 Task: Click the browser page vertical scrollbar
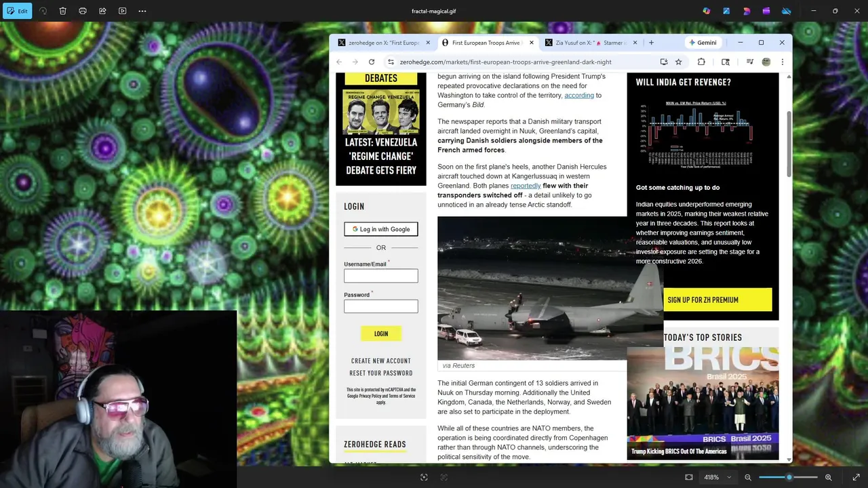pyautogui.click(x=787, y=146)
